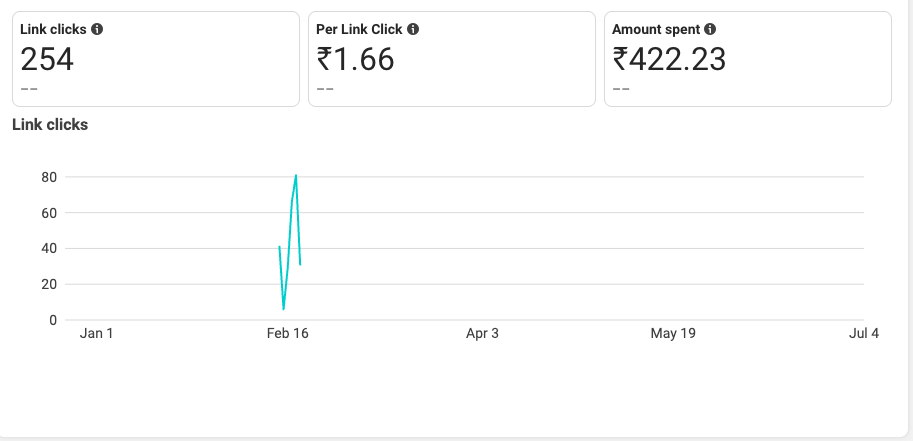Viewport: 913px width, 441px height.
Task: Click the peak of the teal line
Action: pyautogui.click(x=296, y=175)
